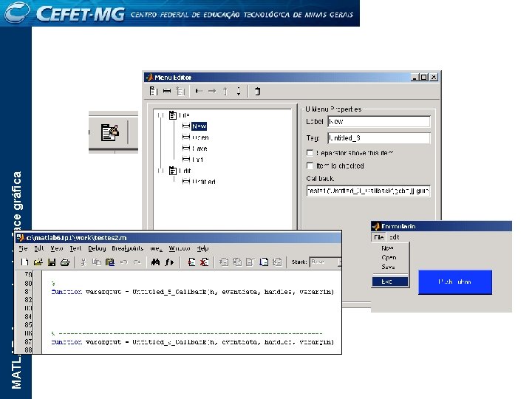Open the Web menu in editor

156,248
